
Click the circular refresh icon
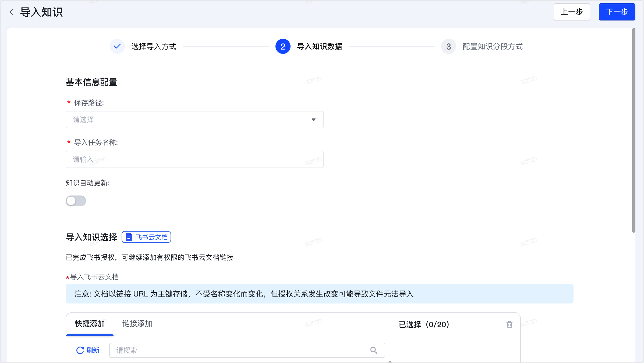pos(80,350)
